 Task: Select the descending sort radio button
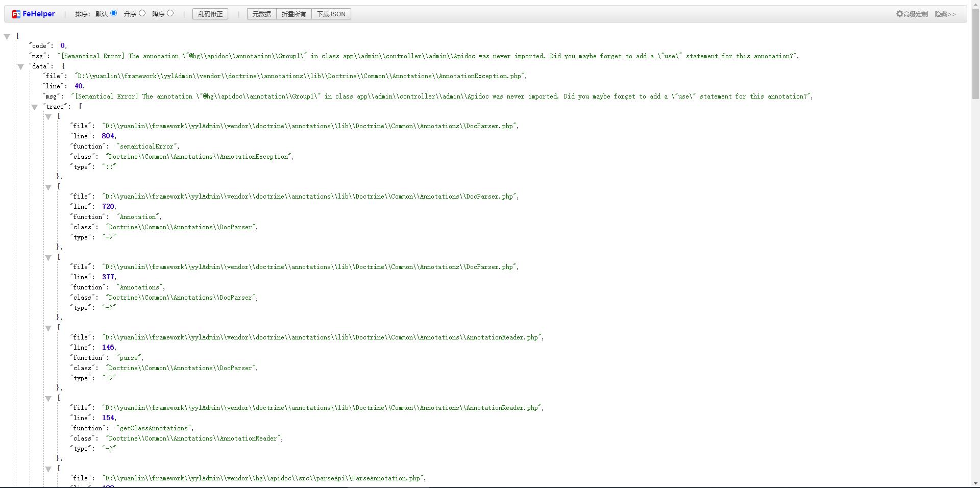170,13
